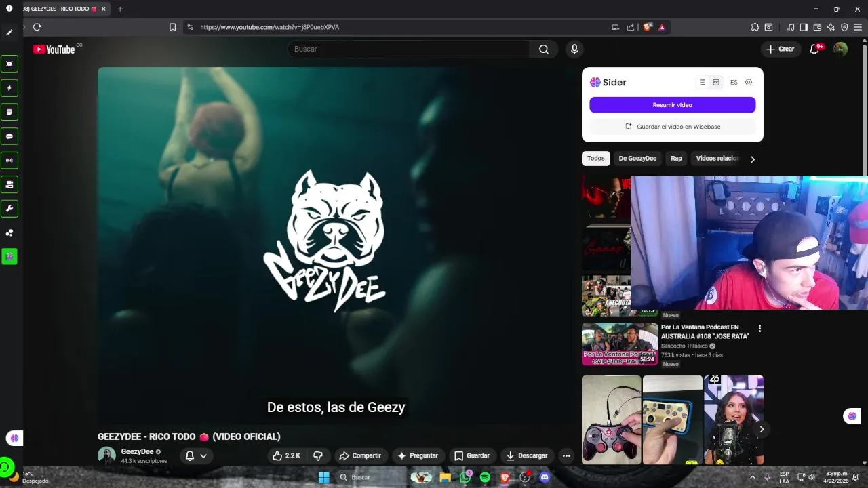The height and width of the screenshot is (488, 868).
Task: Click the YouTube logo home link
Action: [x=54, y=49]
